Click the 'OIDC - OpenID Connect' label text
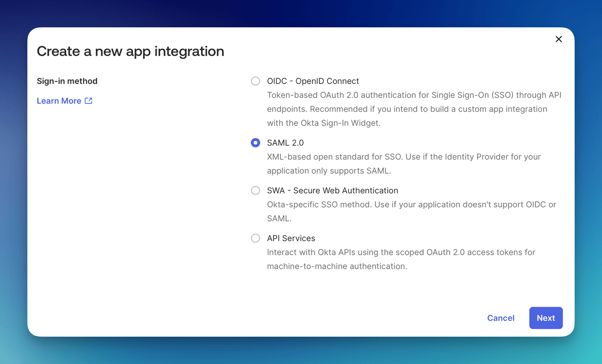Viewport: 602px width, 364px height. coord(313,81)
